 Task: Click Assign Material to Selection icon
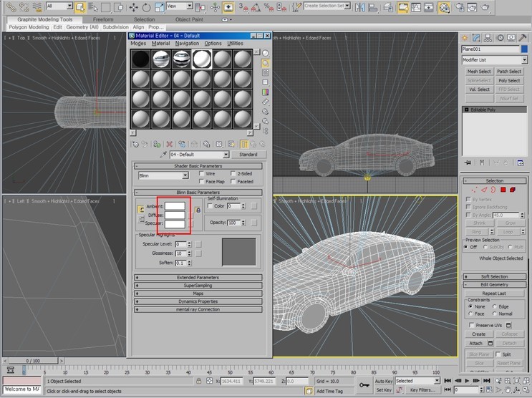pyautogui.click(x=157, y=144)
